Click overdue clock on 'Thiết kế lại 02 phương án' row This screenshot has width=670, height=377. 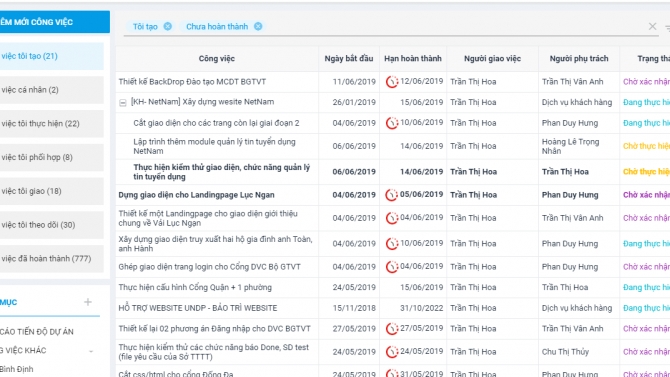click(391, 329)
